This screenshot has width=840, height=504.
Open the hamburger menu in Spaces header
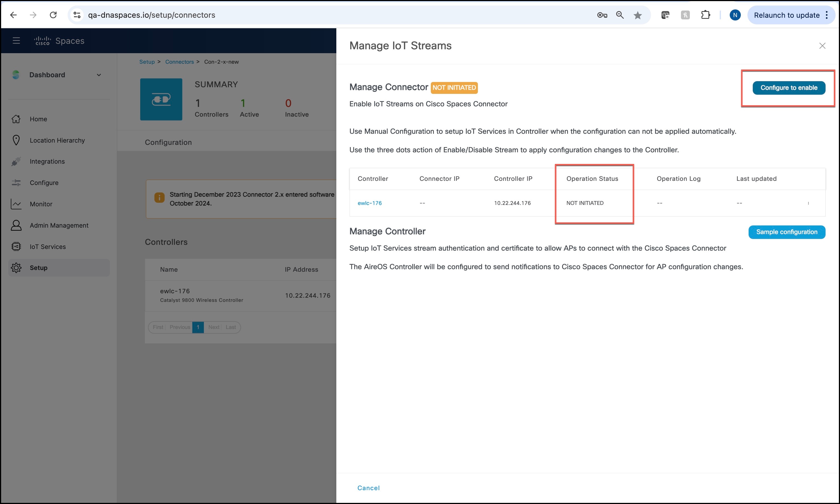click(16, 41)
